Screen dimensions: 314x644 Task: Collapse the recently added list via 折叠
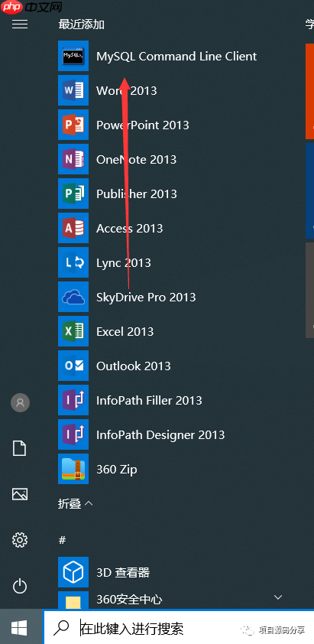click(x=75, y=503)
